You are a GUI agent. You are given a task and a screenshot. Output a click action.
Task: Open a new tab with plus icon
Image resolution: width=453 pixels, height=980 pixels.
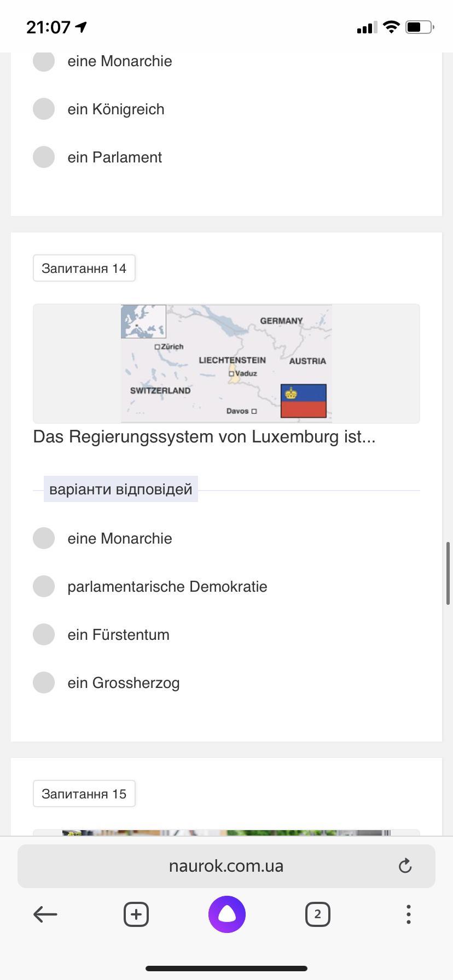coord(136,914)
